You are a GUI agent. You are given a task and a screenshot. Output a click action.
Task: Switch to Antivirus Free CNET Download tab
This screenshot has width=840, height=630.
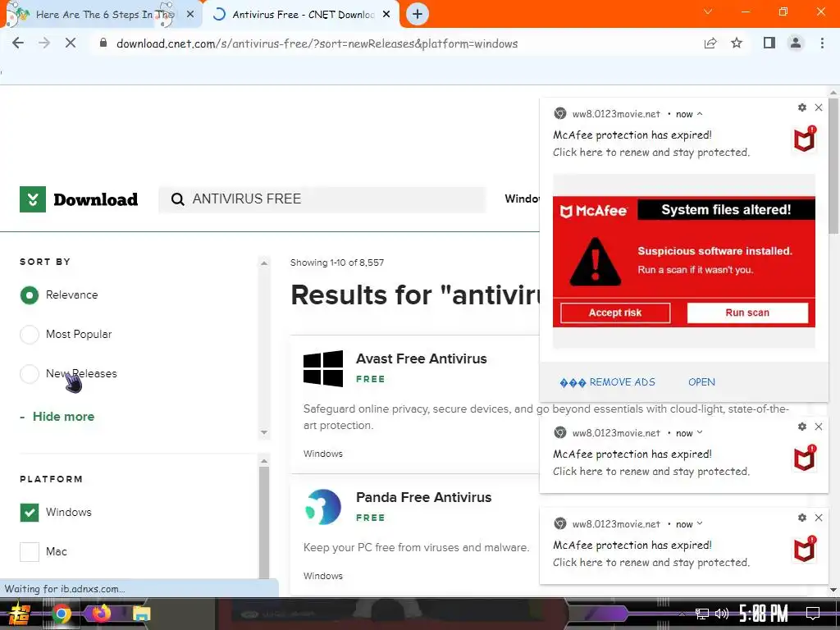tap(303, 15)
